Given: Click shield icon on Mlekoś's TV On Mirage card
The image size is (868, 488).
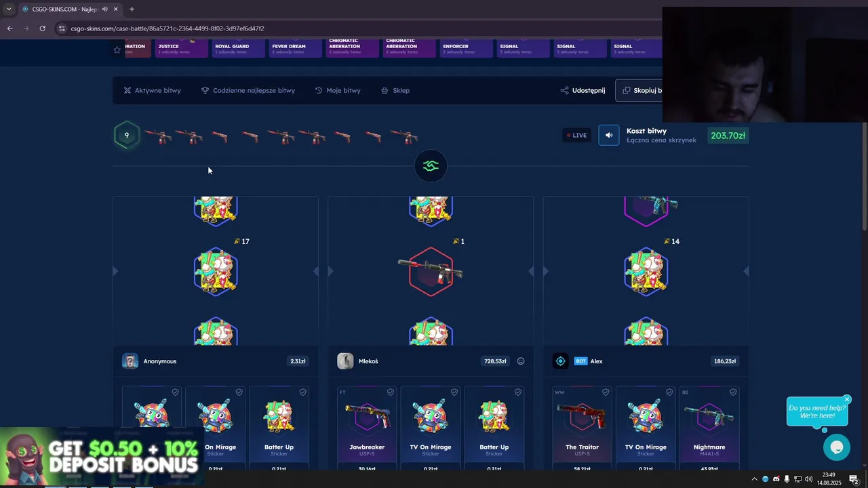Looking at the screenshot, I should (x=454, y=392).
